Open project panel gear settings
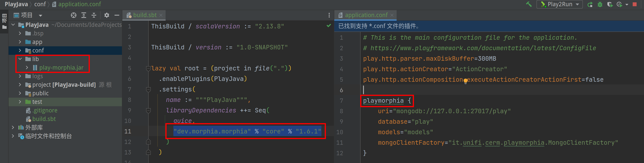 tap(107, 15)
